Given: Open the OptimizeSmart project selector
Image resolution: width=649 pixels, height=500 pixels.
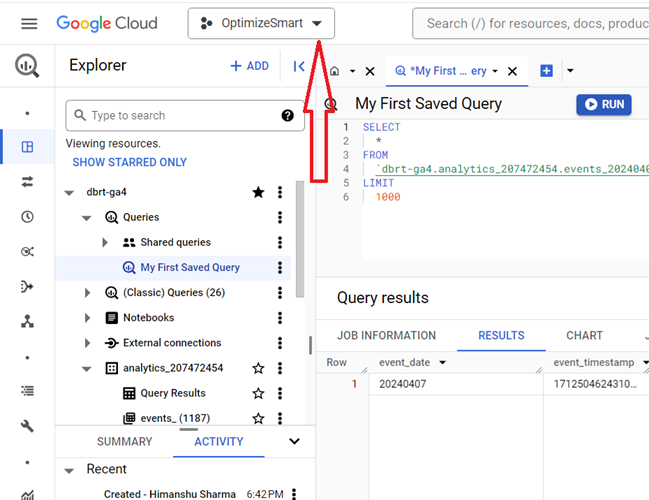Looking at the screenshot, I should tap(261, 23).
